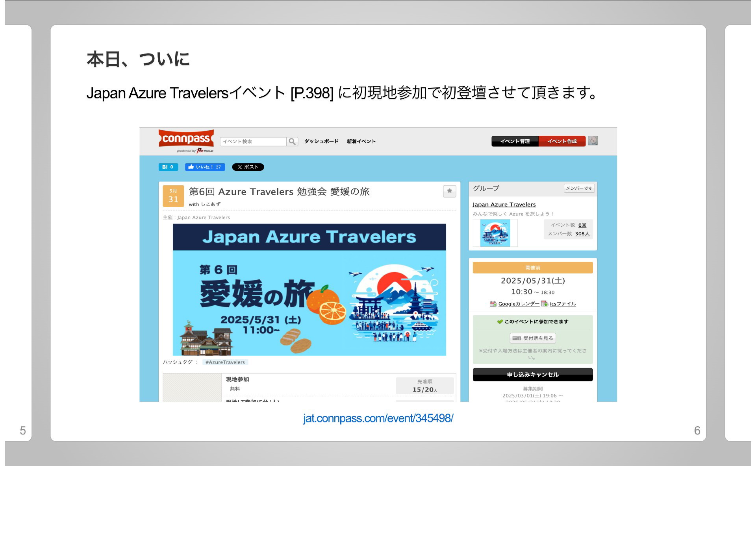The width and height of the screenshot is (756, 534).
Task: Click slide page number 6
Action: (697, 431)
